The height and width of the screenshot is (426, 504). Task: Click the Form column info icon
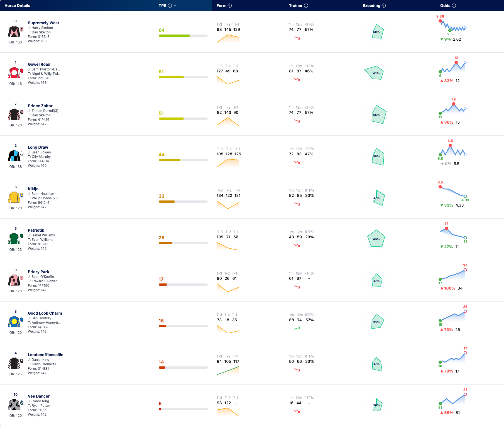230,6
